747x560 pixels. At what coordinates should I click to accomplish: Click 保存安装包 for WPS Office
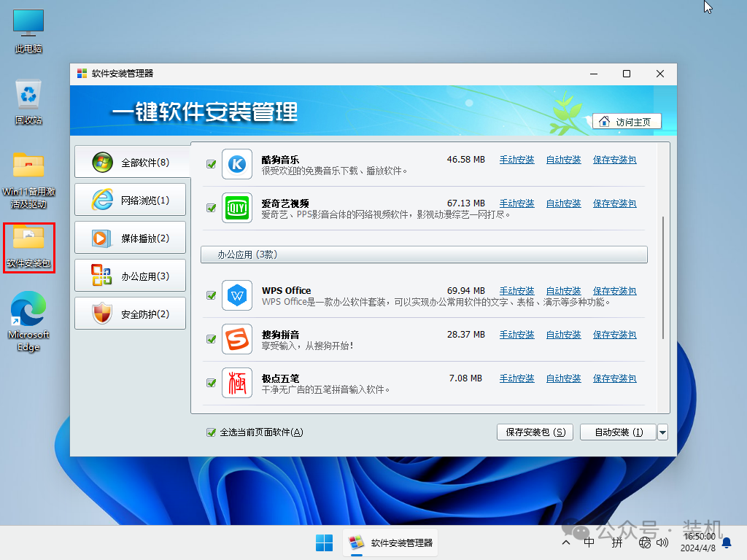click(x=614, y=291)
